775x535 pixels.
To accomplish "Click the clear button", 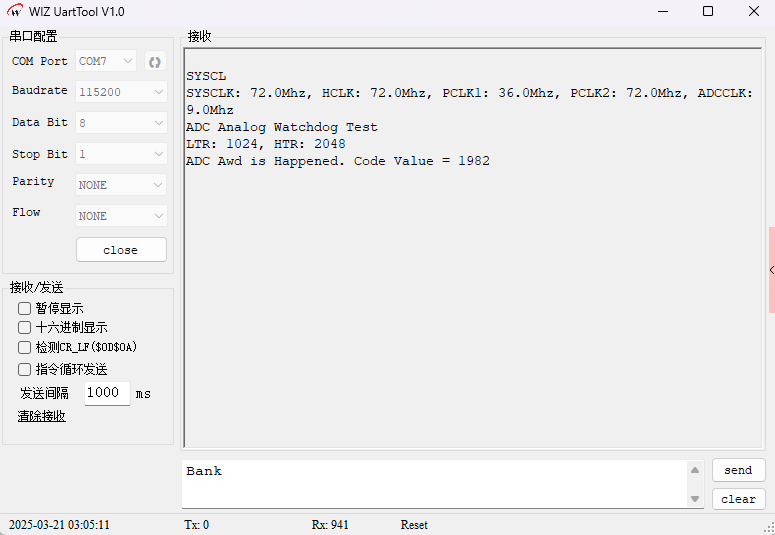I will (x=738, y=499).
